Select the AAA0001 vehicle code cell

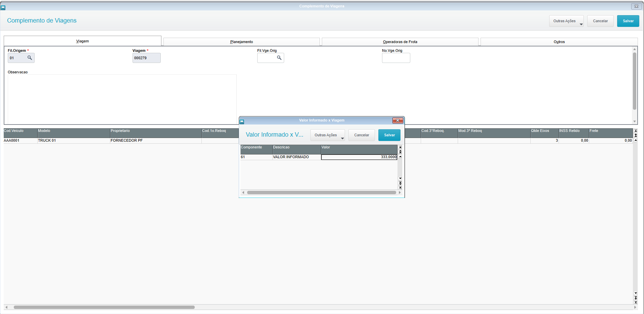[20, 141]
